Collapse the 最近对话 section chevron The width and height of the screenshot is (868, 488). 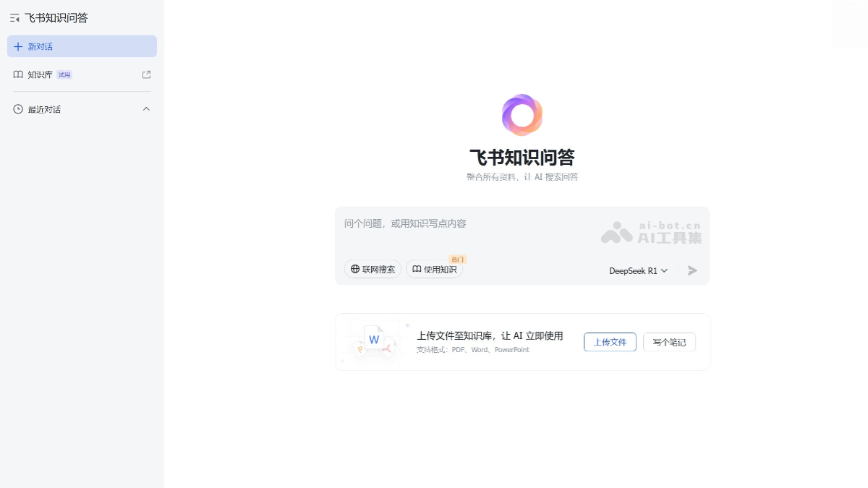pyautogui.click(x=146, y=109)
